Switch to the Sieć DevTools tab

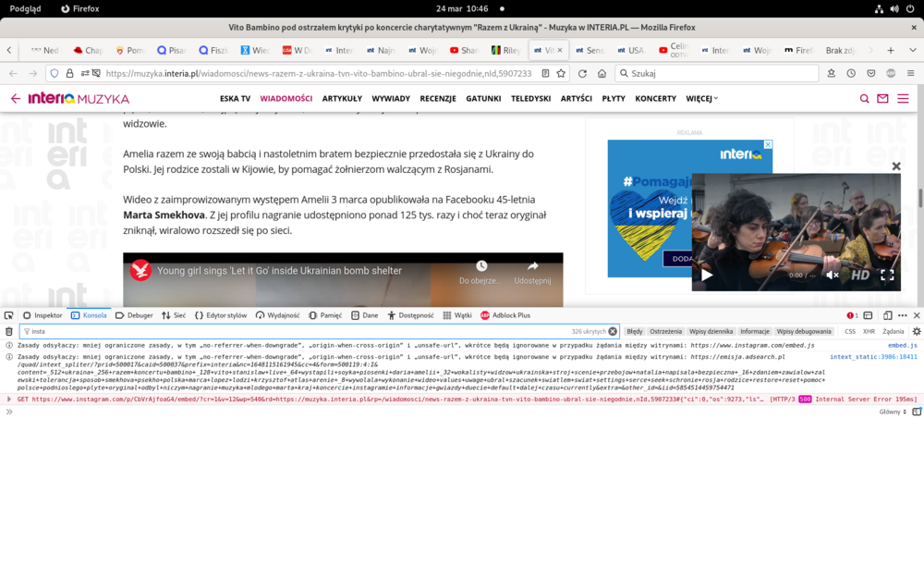point(174,315)
